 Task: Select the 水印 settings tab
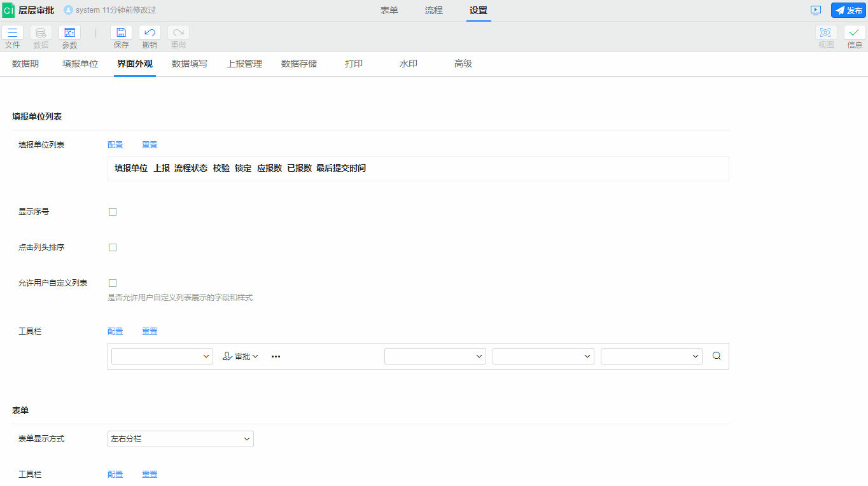point(408,64)
